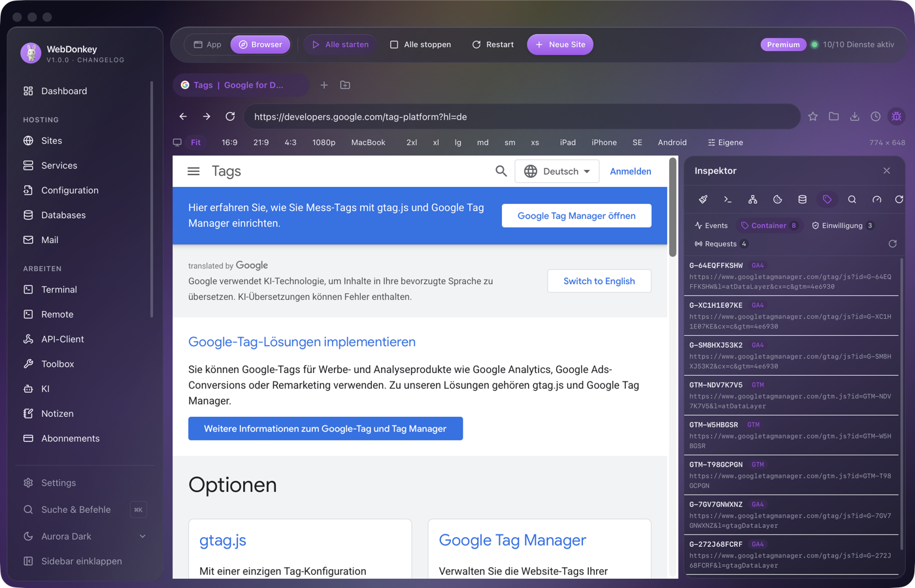The height and width of the screenshot is (588, 915).
Task: Bookmark this page with the star icon
Action: pyautogui.click(x=813, y=116)
